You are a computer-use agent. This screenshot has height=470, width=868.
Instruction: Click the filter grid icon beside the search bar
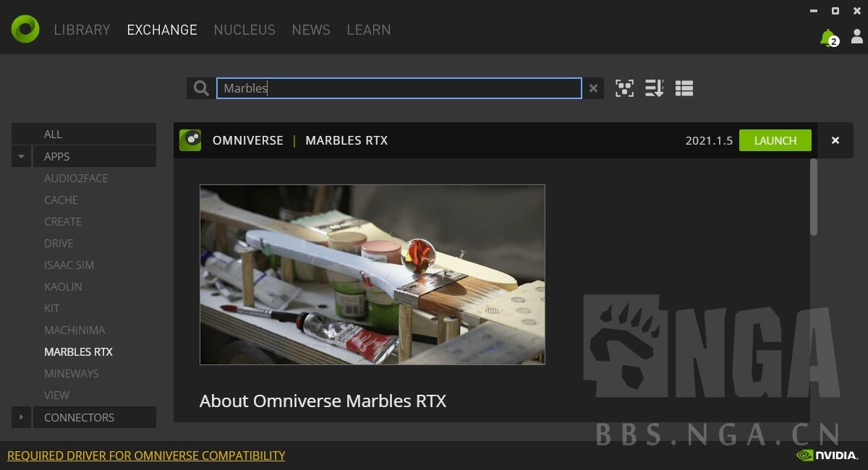coord(624,87)
